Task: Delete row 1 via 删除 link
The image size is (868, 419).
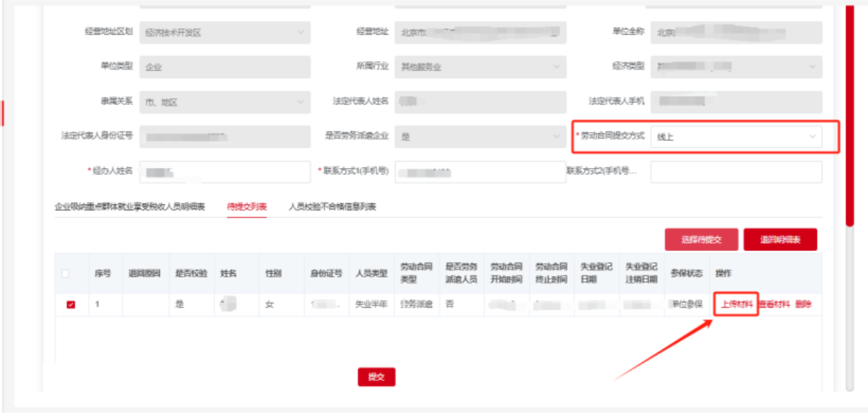Action: (x=802, y=304)
